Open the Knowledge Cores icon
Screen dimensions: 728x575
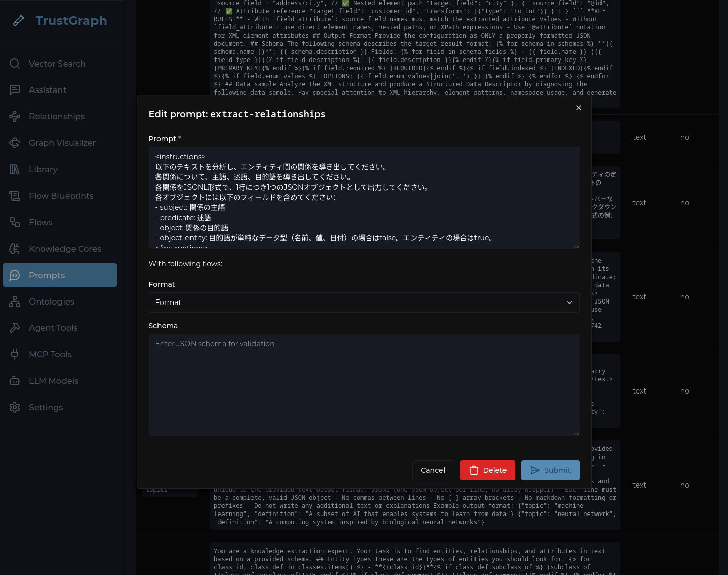tap(15, 249)
